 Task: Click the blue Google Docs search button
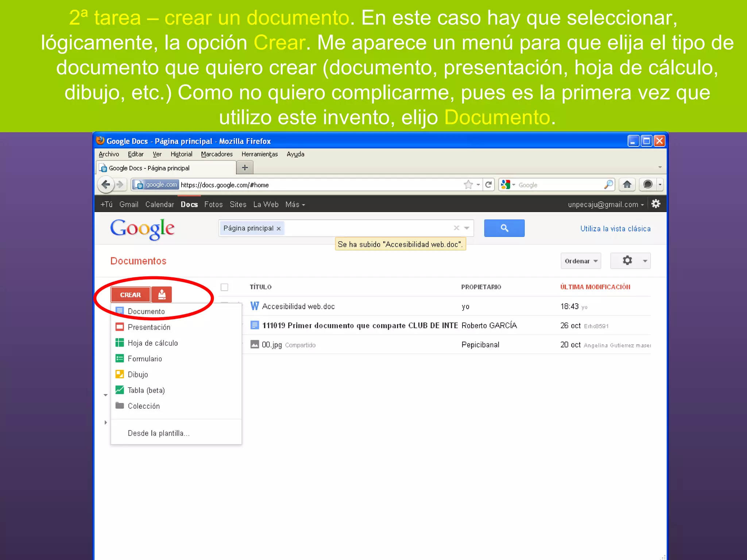(504, 228)
